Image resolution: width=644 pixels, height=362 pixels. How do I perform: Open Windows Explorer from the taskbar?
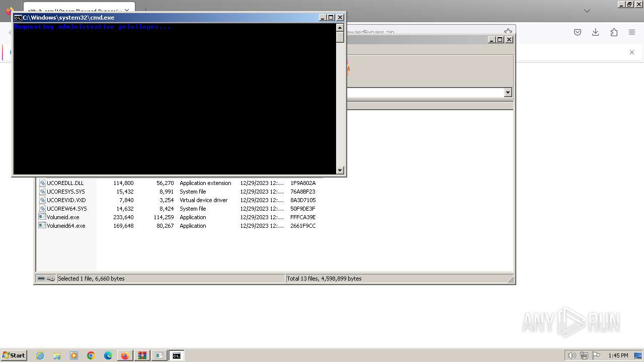(x=57, y=355)
